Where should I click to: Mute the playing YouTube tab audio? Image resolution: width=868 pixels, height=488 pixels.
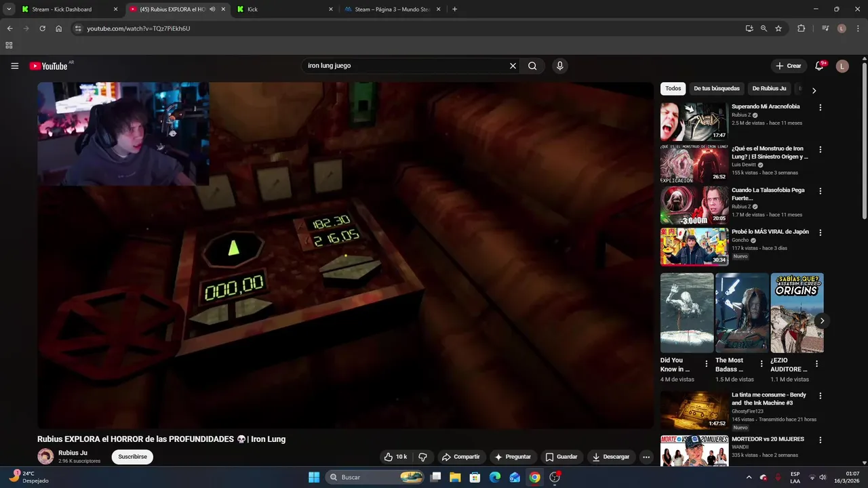[x=212, y=9]
